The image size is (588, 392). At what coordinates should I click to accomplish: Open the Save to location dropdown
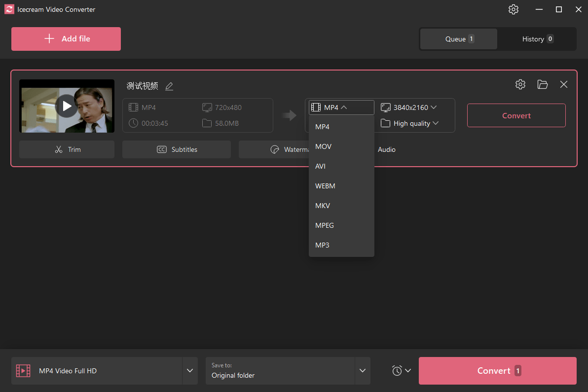[363, 370]
